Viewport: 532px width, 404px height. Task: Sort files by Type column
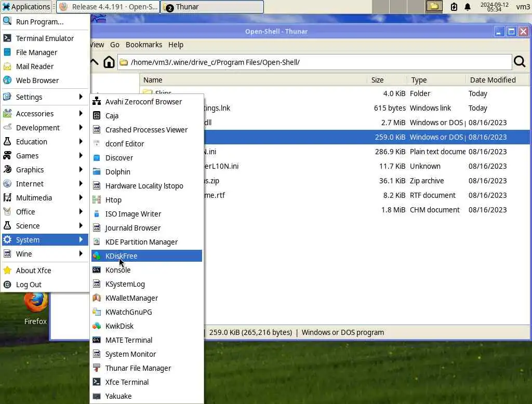[436, 80]
